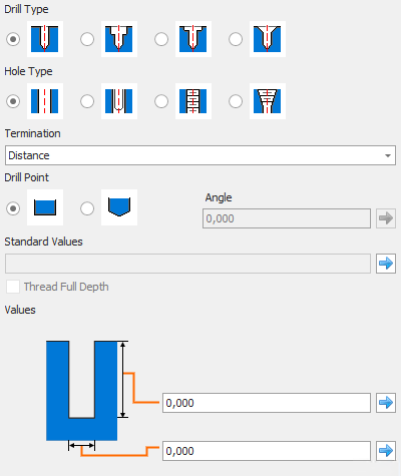Choose the taper tapped hole type icon
Viewport: 401px width, 476px height.
[267, 101]
